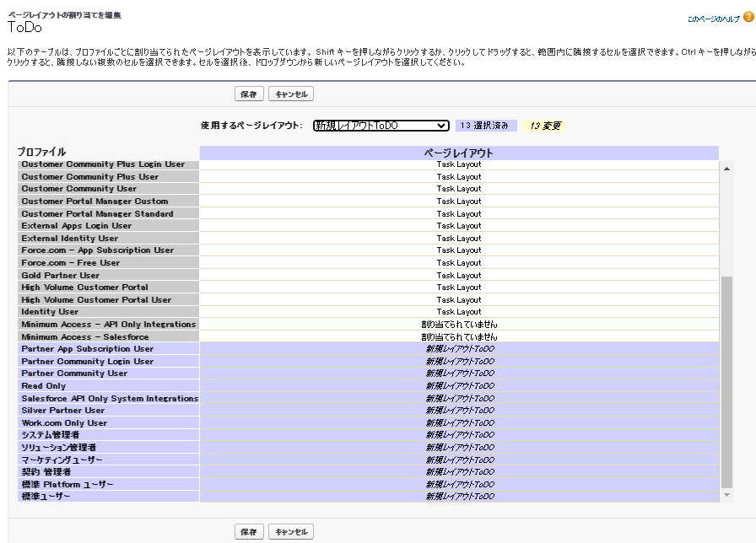Image resolution: width=756 pixels, height=543 pixels.
Task: Select the Partner Community Login User profile
Action: pos(109,361)
